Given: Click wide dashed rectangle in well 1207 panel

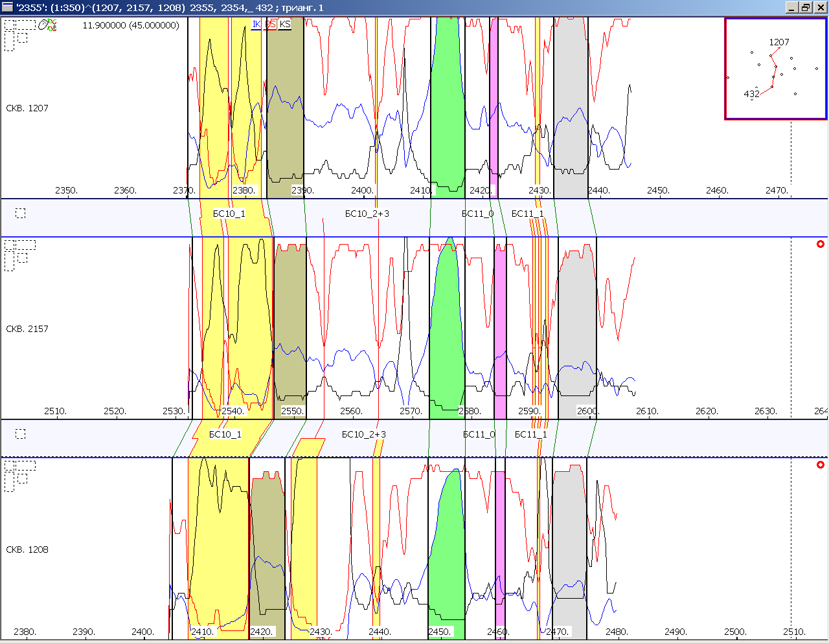Looking at the screenshot, I should click(26, 25).
